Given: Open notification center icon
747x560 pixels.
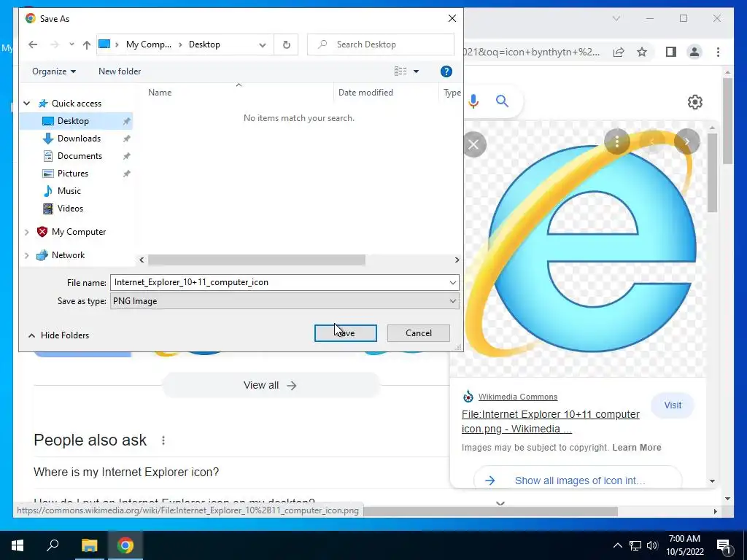Looking at the screenshot, I should click(724, 545).
